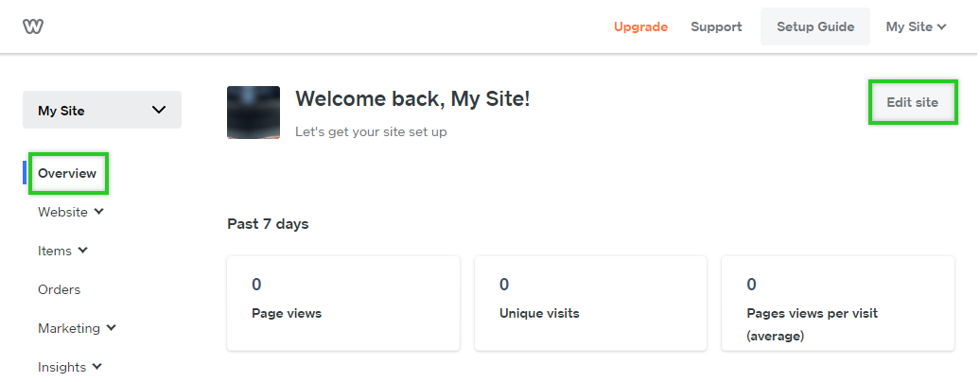Screen dimensions: 980x382
Task: Expand the Insights menu section
Action: pyautogui.click(x=62, y=367)
